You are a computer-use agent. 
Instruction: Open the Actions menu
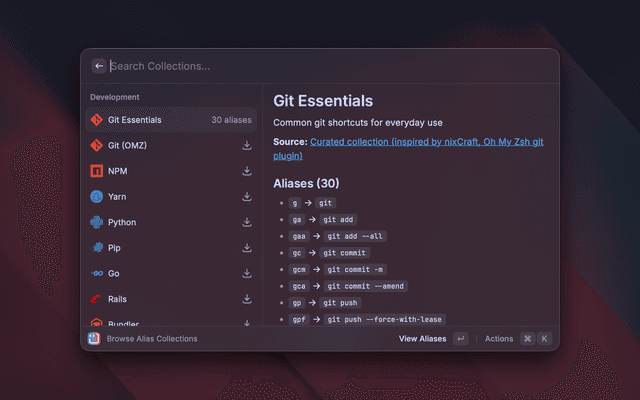tap(498, 339)
